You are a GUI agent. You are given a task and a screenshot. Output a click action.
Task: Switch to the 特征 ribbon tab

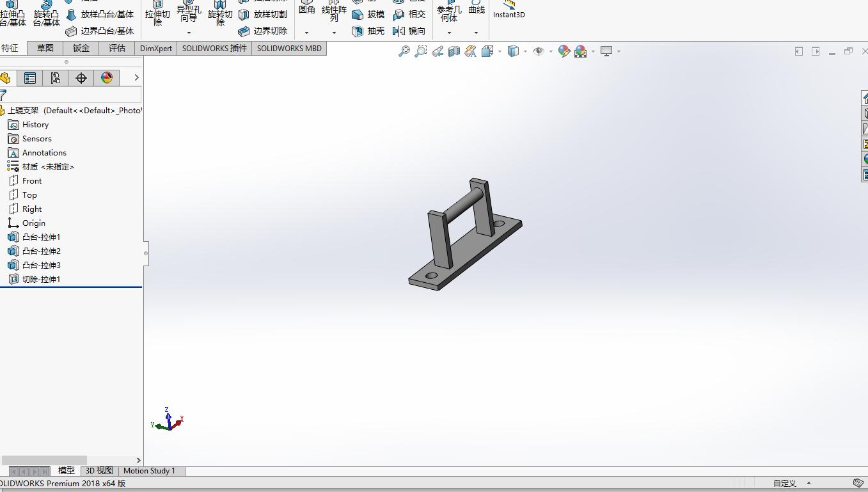pos(10,48)
